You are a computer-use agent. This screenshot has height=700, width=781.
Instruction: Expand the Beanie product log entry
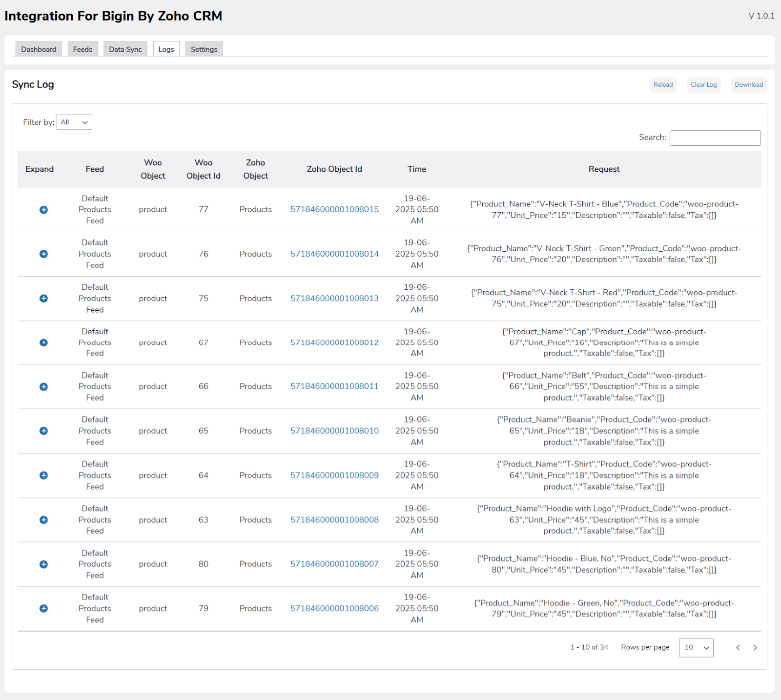click(x=43, y=431)
